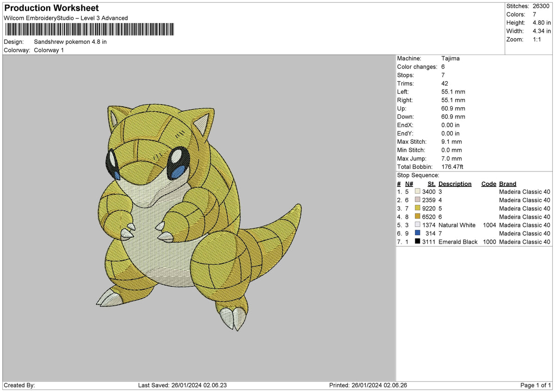Viewport: 555px width, 392px height.
Task: Click 'Last Saved: 26/01/2024 02.06.23' footer text
Action: (183, 385)
